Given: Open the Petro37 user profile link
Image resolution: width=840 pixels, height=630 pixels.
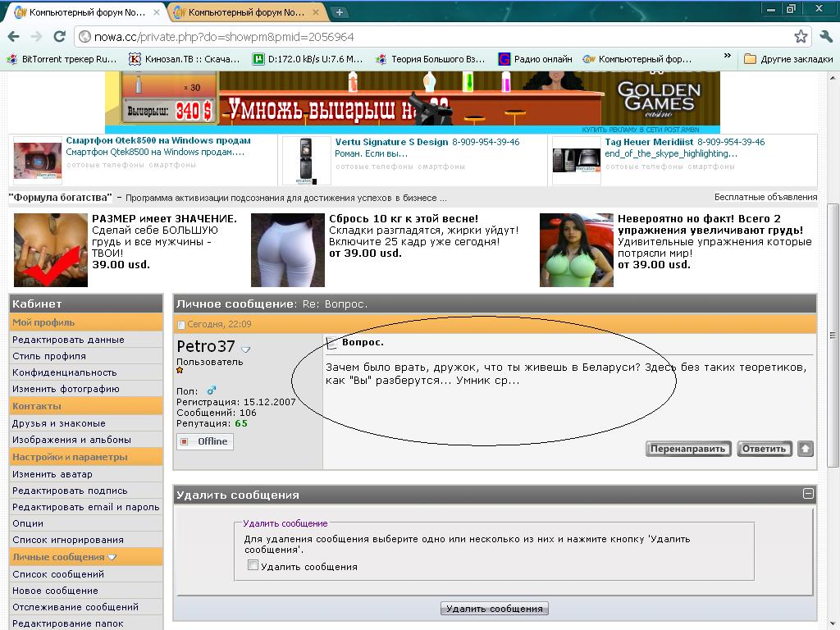Looking at the screenshot, I should tap(206, 346).
